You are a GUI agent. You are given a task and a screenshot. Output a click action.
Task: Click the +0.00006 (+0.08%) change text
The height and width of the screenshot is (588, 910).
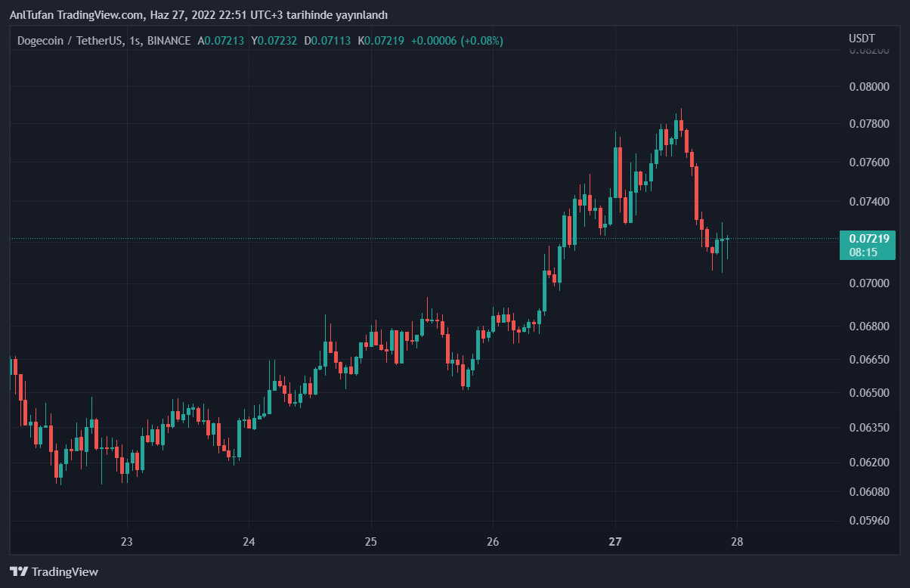[457, 41]
